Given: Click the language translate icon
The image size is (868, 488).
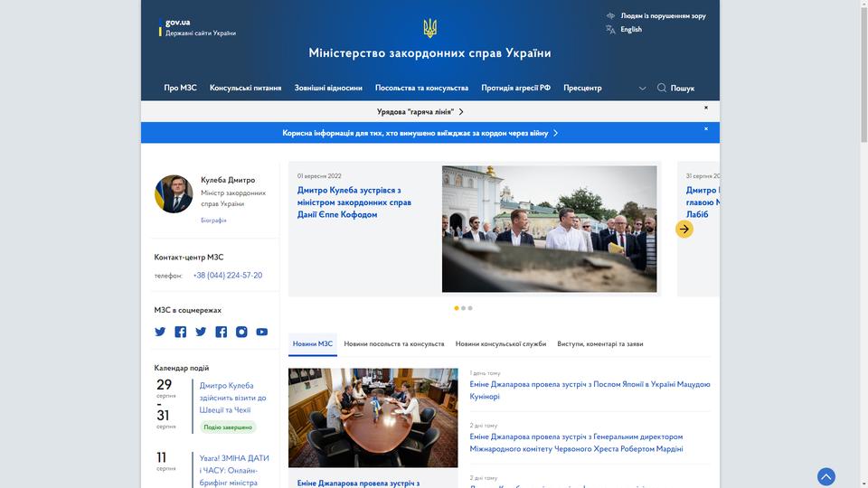Looking at the screenshot, I should click(610, 29).
